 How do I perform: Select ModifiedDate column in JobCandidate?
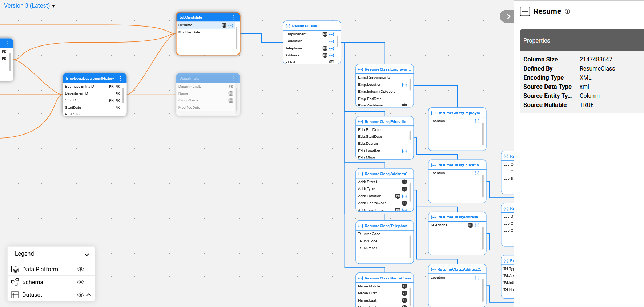189,32
